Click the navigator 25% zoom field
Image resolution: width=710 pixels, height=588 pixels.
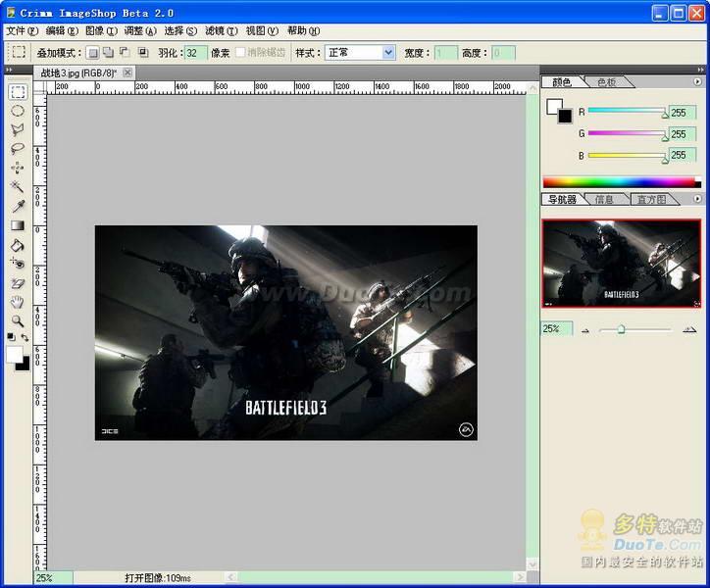coord(557,328)
